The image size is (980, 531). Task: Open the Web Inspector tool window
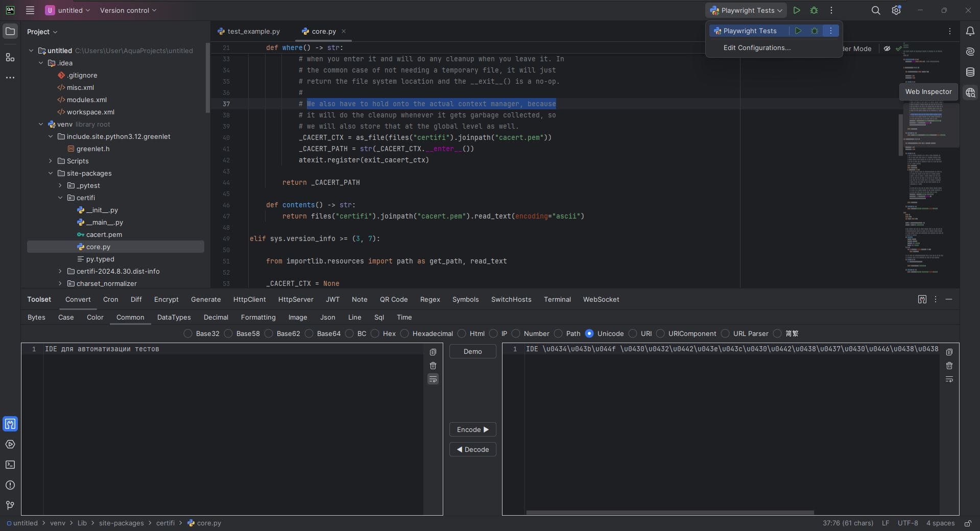pyautogui.click(x=970, y=92)
